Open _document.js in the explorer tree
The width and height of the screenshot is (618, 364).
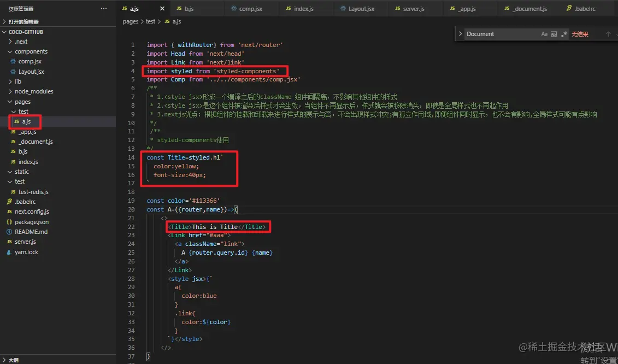[x=58, y=142]
